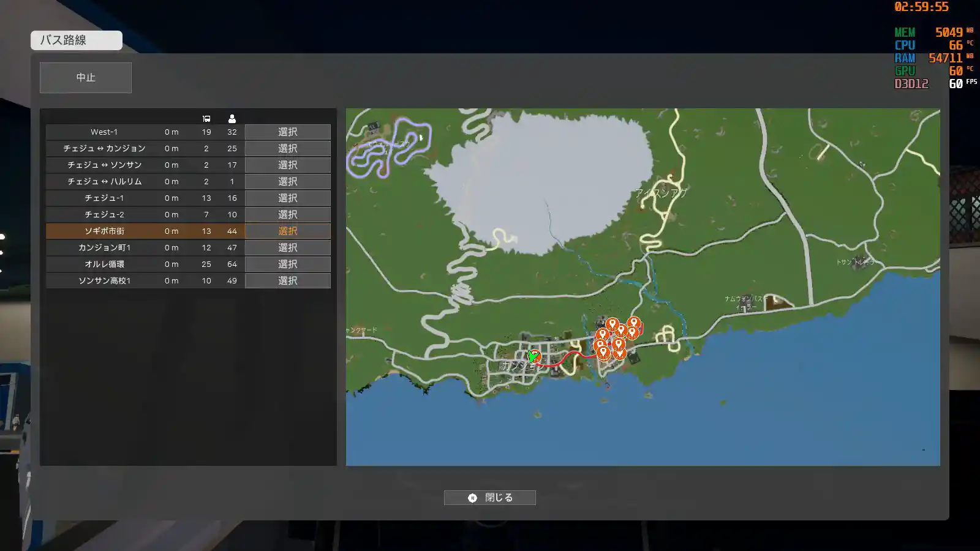
Task: Click the passenger count column icon
Action: click(x=232, y=119)
